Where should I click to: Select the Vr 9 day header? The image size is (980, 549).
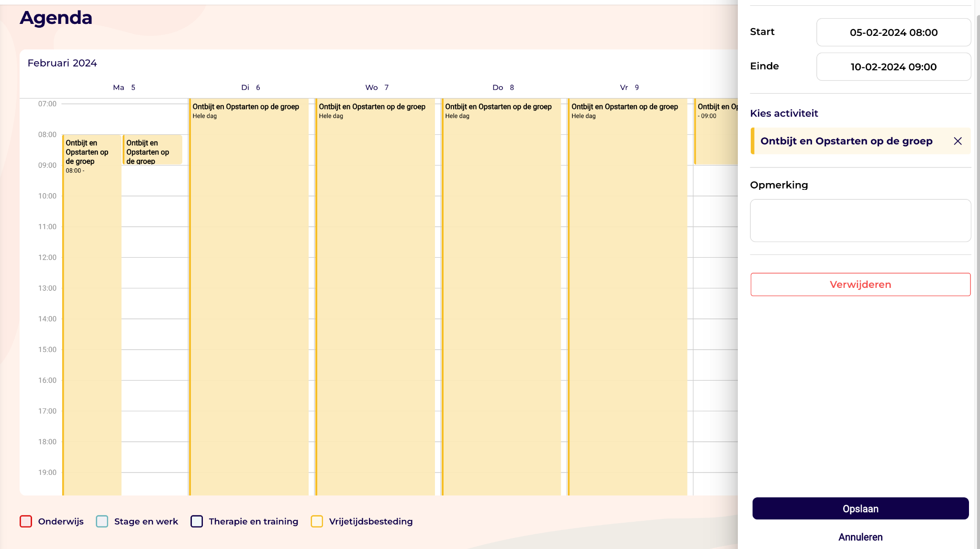[x=630, y=88]
